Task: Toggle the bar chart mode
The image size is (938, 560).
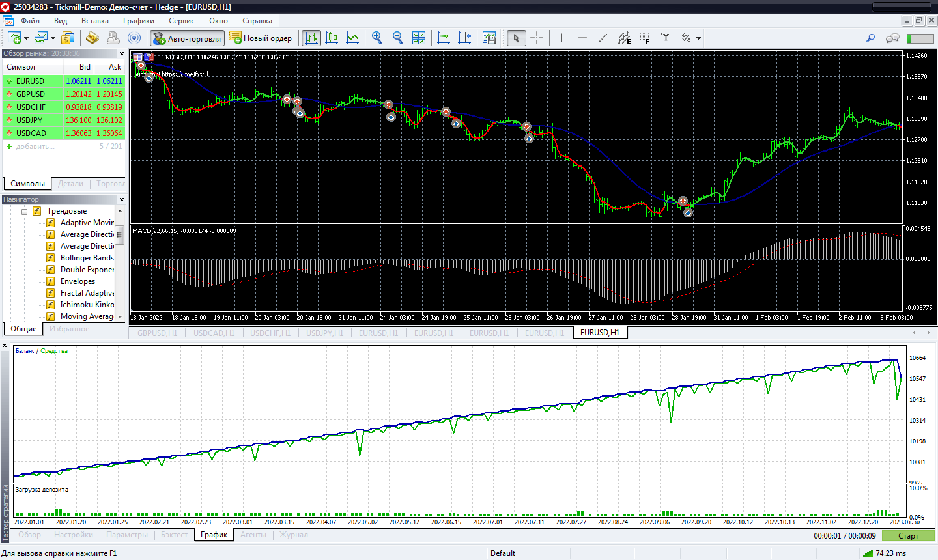Action: pyautogui.click(x=311, y=38)
